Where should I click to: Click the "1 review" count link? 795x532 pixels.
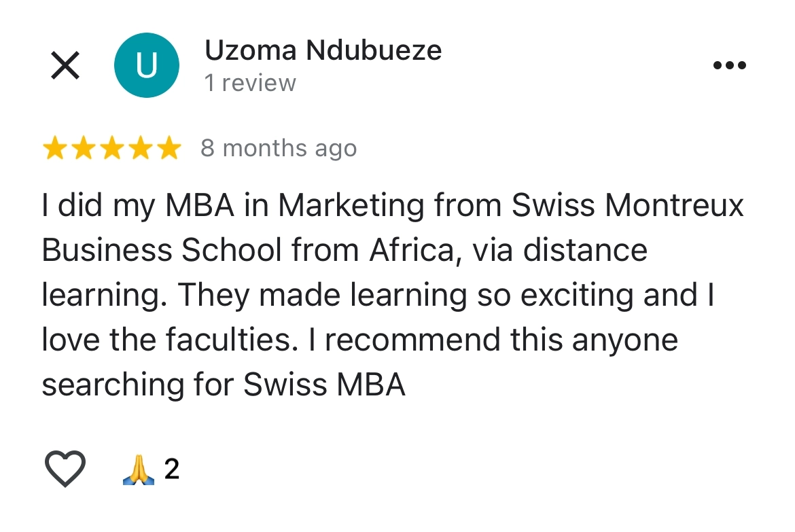point(250,83)
